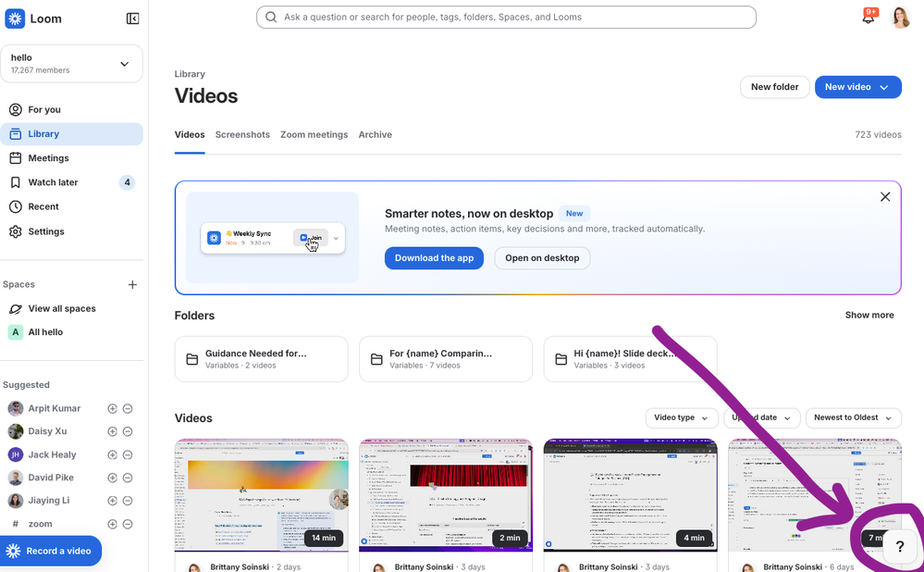This screenshot has width=924, height=572.
Task: Open the 4 min video thumbnail
Action: click(x=630, y=495)
